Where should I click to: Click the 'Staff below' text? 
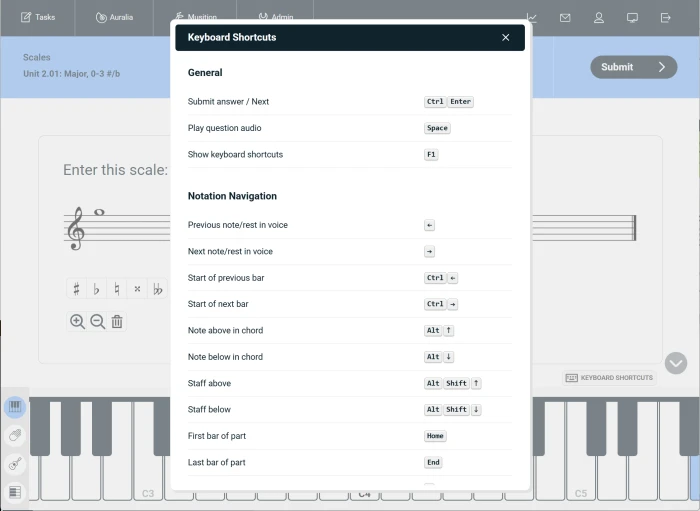click(209, 409)
